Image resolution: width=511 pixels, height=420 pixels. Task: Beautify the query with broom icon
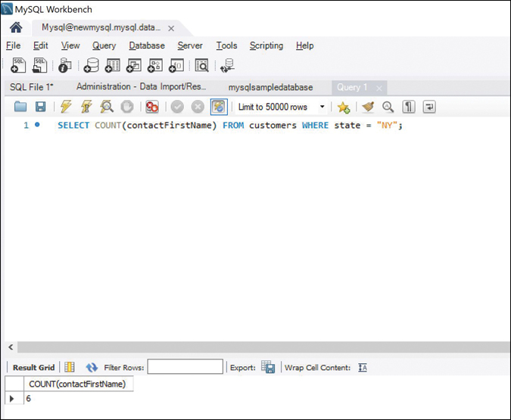point(368,107)
